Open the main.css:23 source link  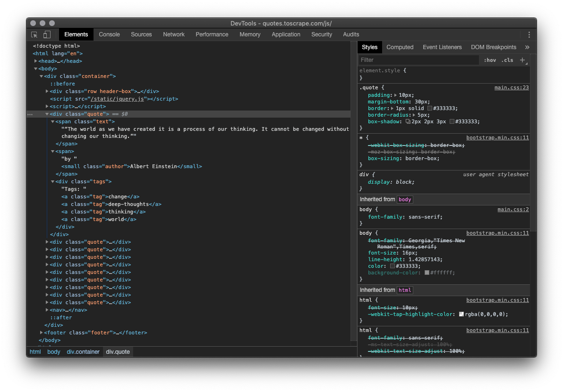[x=511, y=88]
